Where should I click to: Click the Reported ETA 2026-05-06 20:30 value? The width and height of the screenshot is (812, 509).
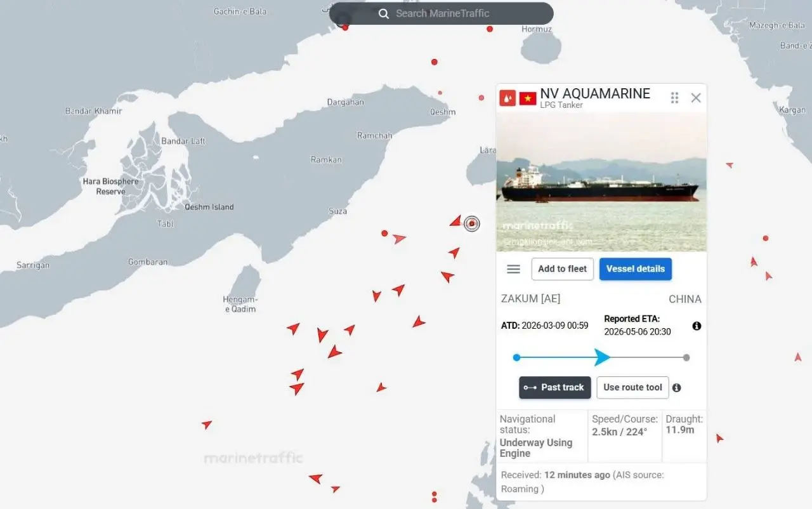coord(637,332)
